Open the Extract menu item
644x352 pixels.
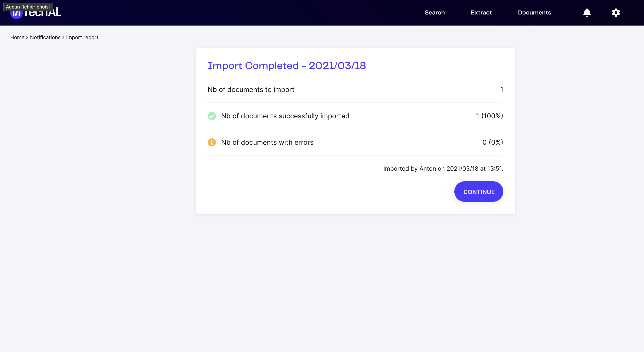[481, 13]
